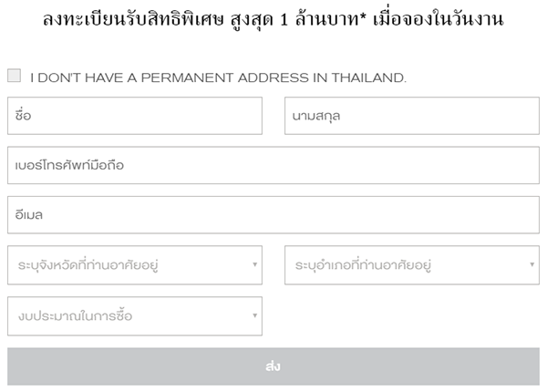Tick the no permanent address in Thailand checkbox
Image resolution: width=547 pixels, height=392 pixels.
(x=14, y=77)
